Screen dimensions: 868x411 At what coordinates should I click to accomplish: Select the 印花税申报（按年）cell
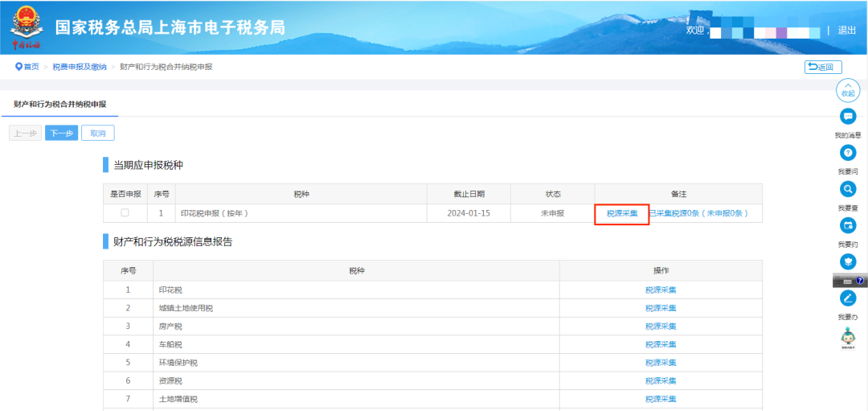[301, 213]
